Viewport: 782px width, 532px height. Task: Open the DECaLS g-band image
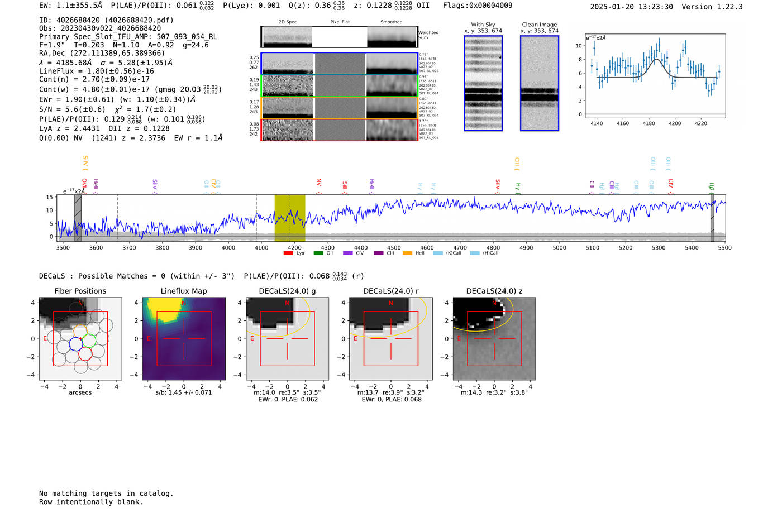click(288, 339)
